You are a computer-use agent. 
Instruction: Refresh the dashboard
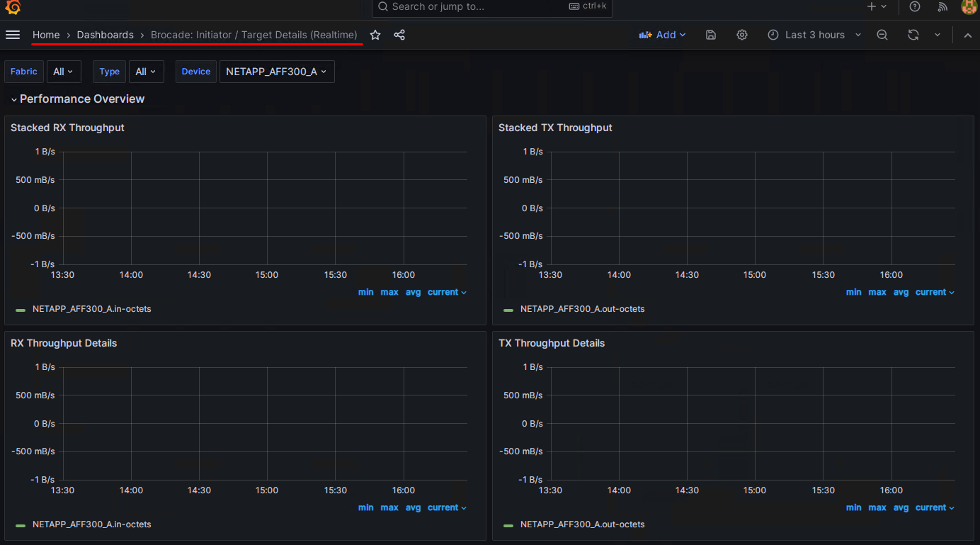coord(913,34)
